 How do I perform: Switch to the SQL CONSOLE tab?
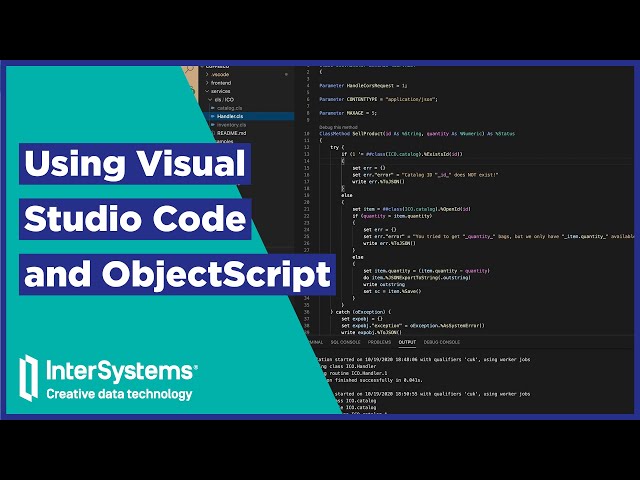tap(345, 342)
